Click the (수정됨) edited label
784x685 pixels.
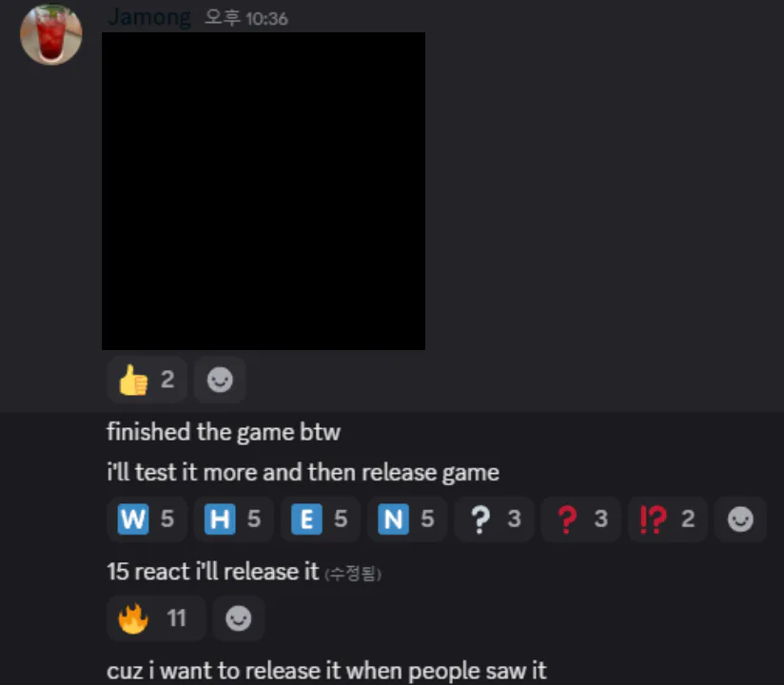pos(353,574)
